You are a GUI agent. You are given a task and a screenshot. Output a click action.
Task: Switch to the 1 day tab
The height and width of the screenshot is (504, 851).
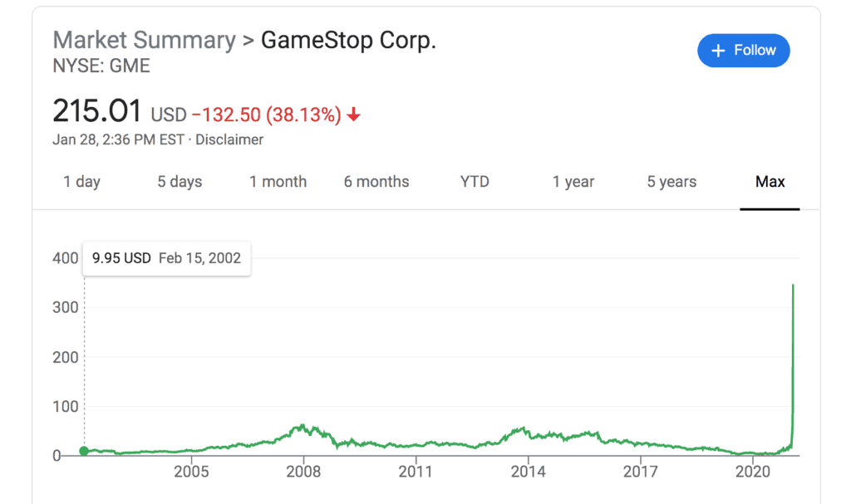[x=81, y=182]
